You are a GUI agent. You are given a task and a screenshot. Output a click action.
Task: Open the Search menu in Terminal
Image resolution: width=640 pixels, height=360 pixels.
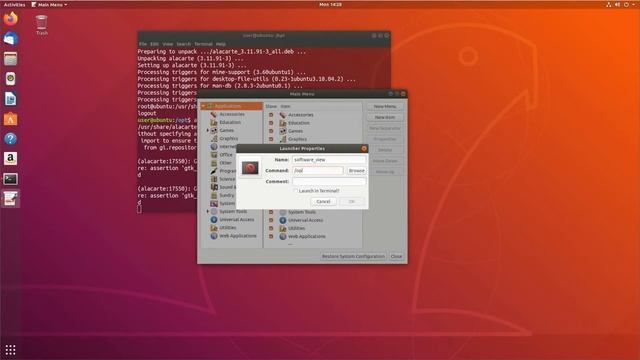183,44
